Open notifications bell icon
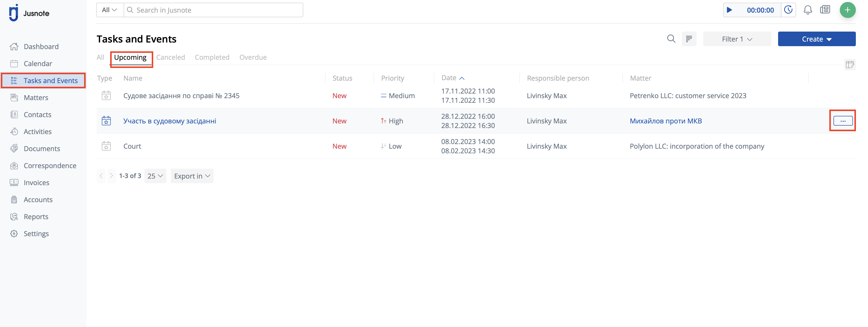The image size is (868, 327). pos(808,10)
